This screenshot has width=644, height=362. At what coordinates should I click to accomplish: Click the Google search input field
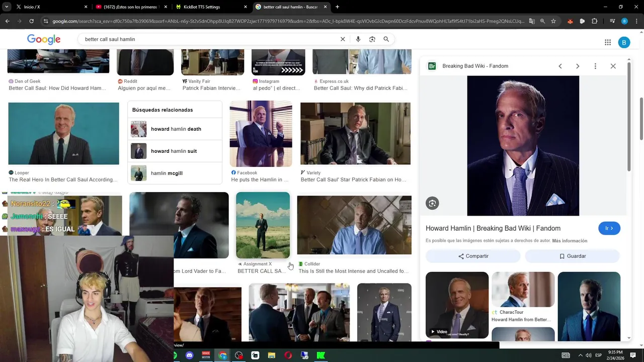coord(211,39)
